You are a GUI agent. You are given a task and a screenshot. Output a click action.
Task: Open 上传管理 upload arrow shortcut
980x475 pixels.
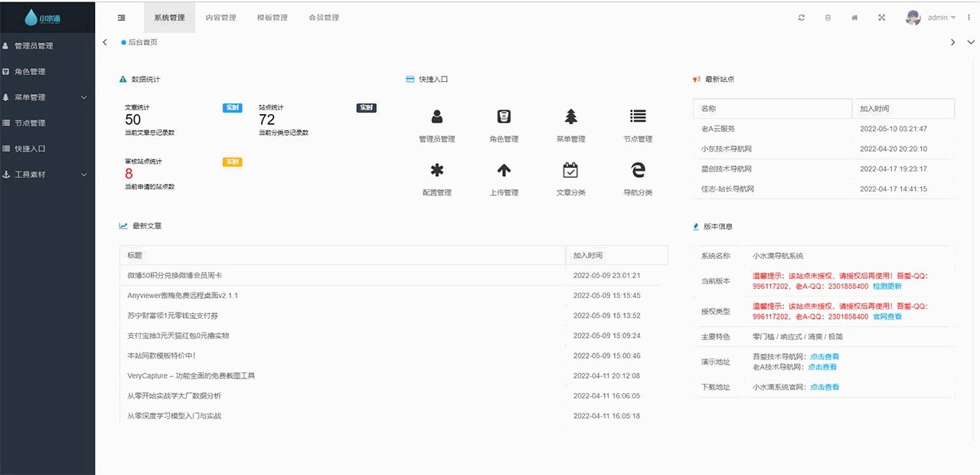(504, 170)
